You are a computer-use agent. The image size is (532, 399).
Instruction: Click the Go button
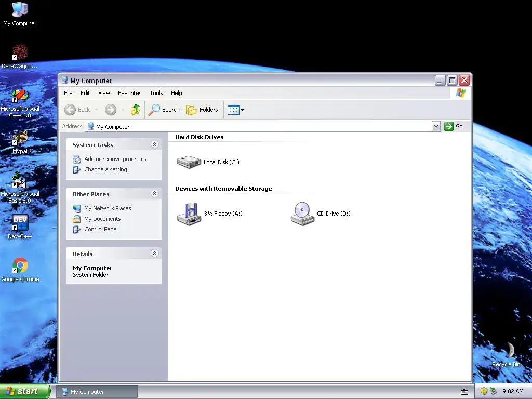coord(454,126)
